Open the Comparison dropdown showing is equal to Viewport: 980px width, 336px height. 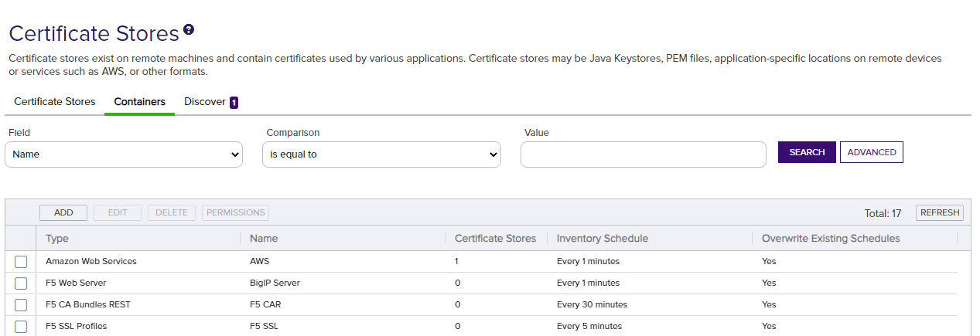click(x=382, y=154)
